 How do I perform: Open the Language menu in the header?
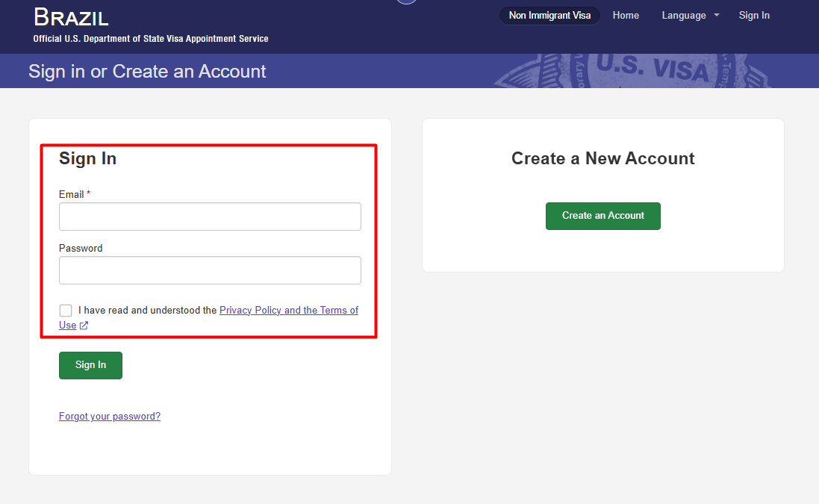683,16
